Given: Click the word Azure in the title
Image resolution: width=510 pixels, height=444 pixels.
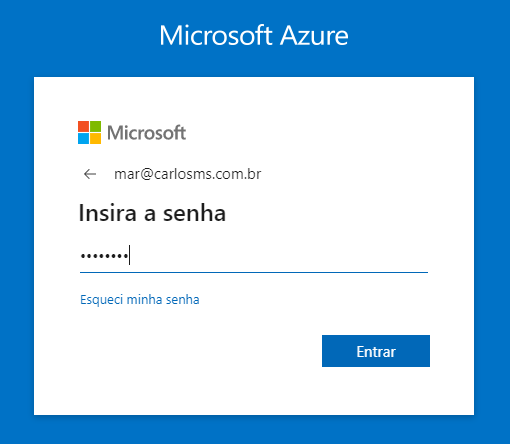Looking at the screenshot, I should pos(314,35).
